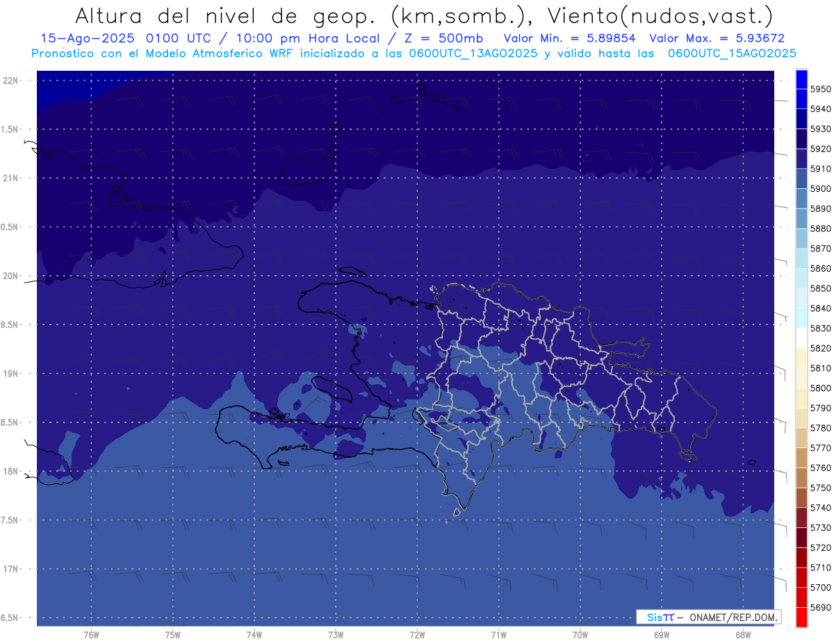The image size is (834, 644).
Task: Click the bright red swatch below 5690
Action: pos(801,617)
